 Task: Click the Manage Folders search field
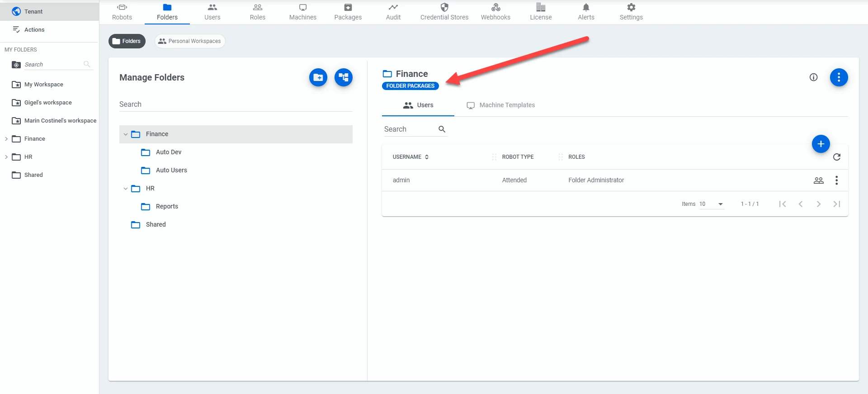point(236,104)
